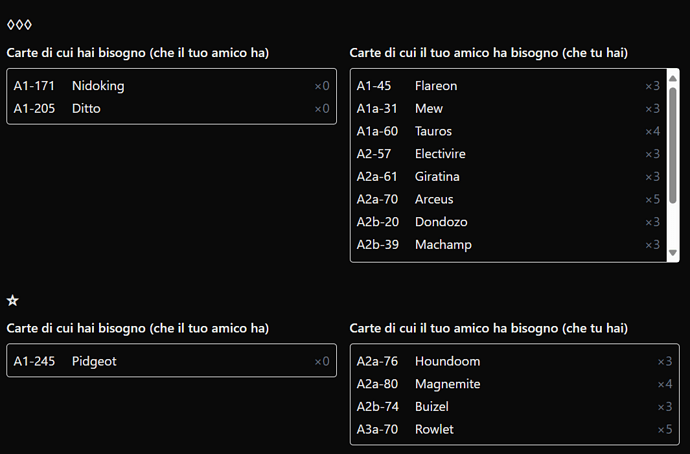
Task: Select the A2b-39 Machamp entry
Action: [x=508, y=245]
